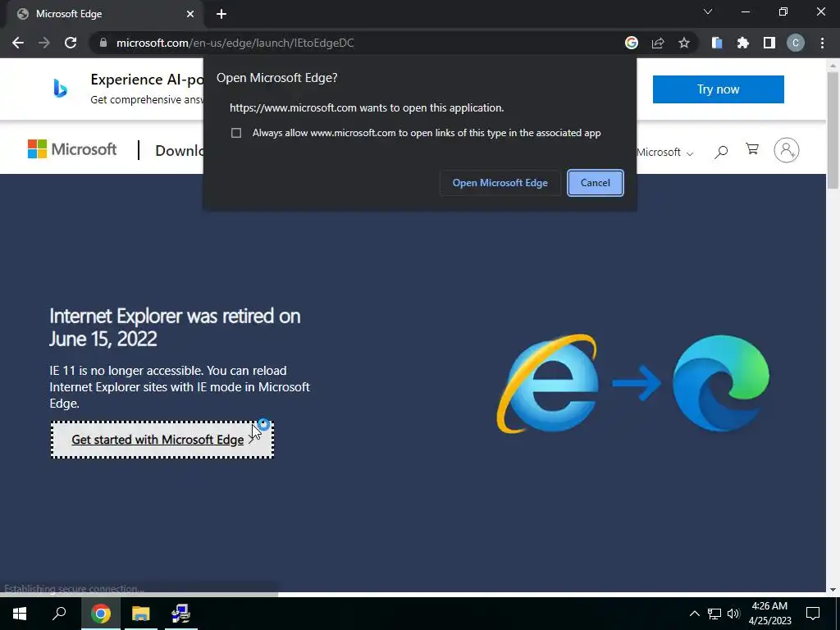The height and width of the screenshot is (630, 840).
Task: Reload the page with the refresh icon
Action: click(x=71, y=43)
